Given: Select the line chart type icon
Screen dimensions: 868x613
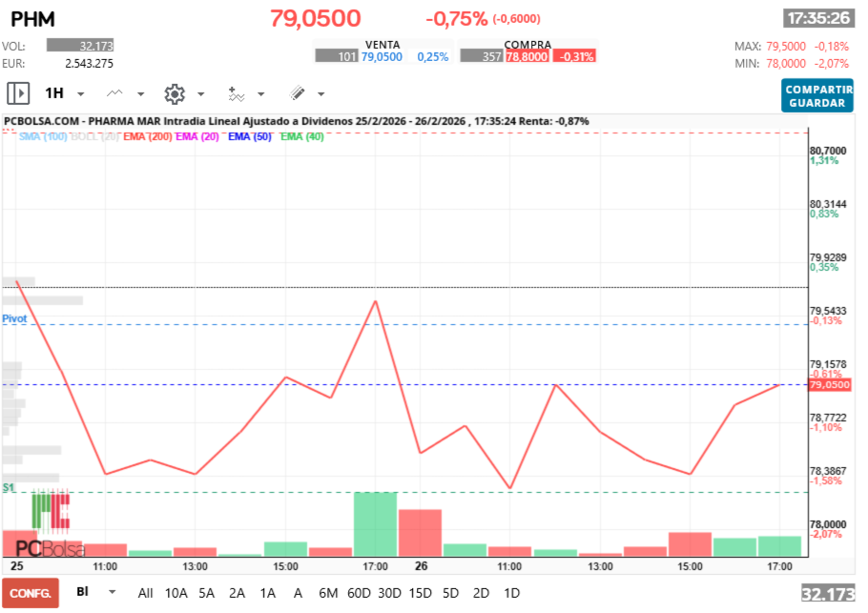Looking at the screenshot, I should click(x=114, y=93).
